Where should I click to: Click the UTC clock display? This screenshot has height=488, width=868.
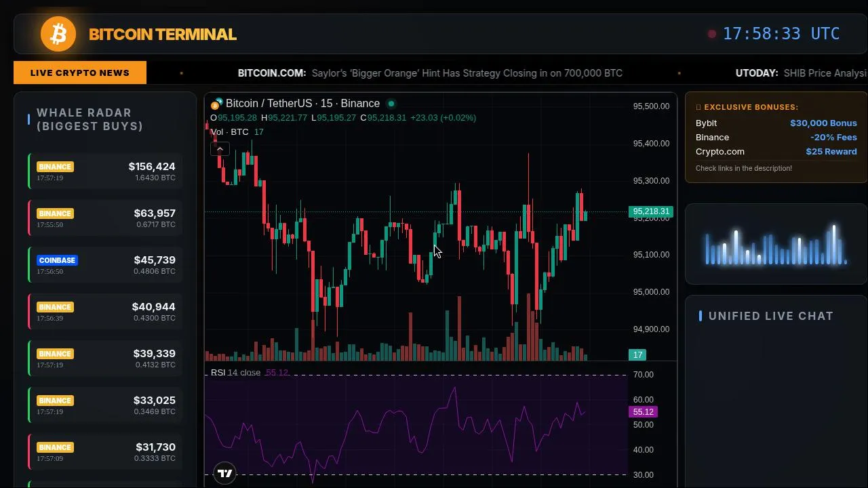click(x=781, y=34)
